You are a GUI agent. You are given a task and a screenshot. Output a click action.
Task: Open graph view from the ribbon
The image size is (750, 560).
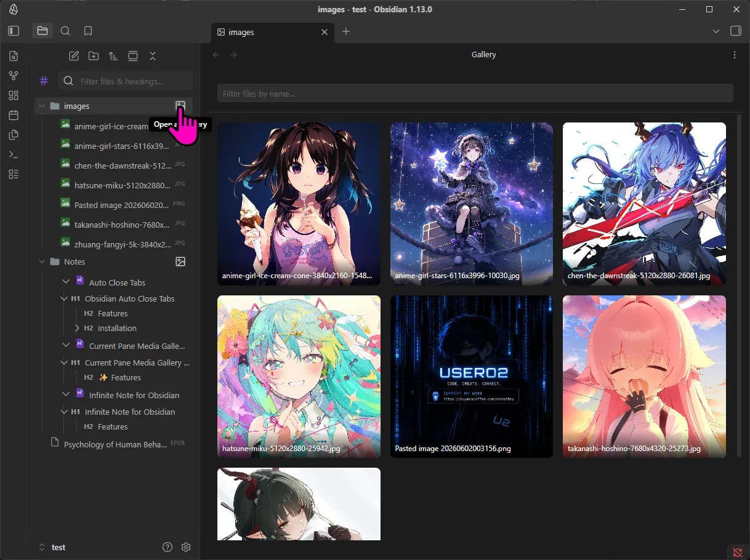14,76
